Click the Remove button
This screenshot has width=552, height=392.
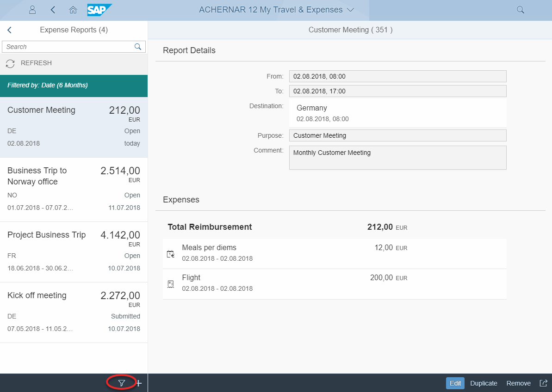pyautogui.click(x=519, y=383)
